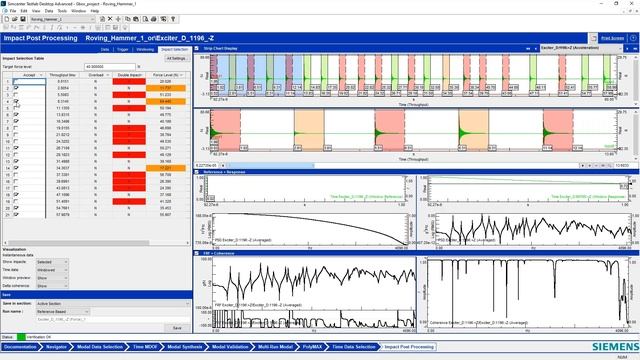Click the strip chart time range slider bar
The image size is (640, 360).
point(270,166)
